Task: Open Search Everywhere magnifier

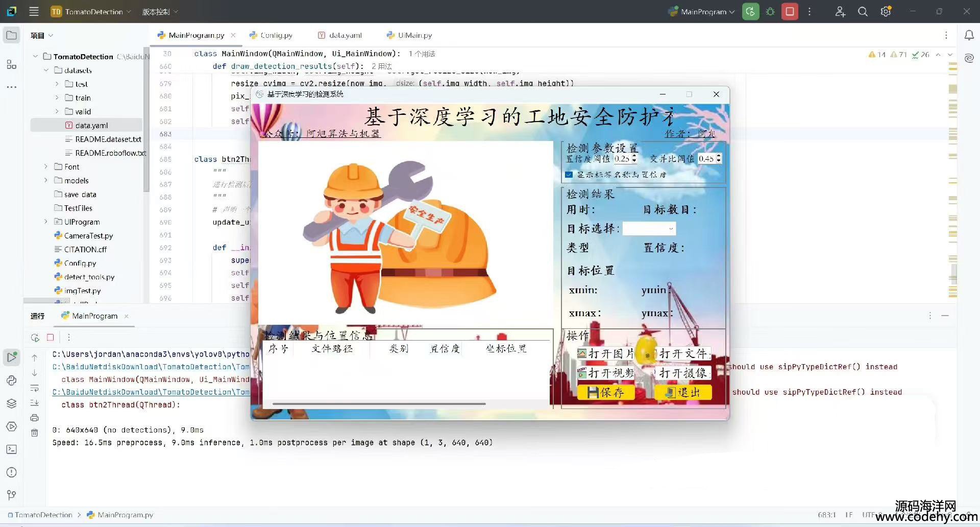Action: [x=863, y=11]
